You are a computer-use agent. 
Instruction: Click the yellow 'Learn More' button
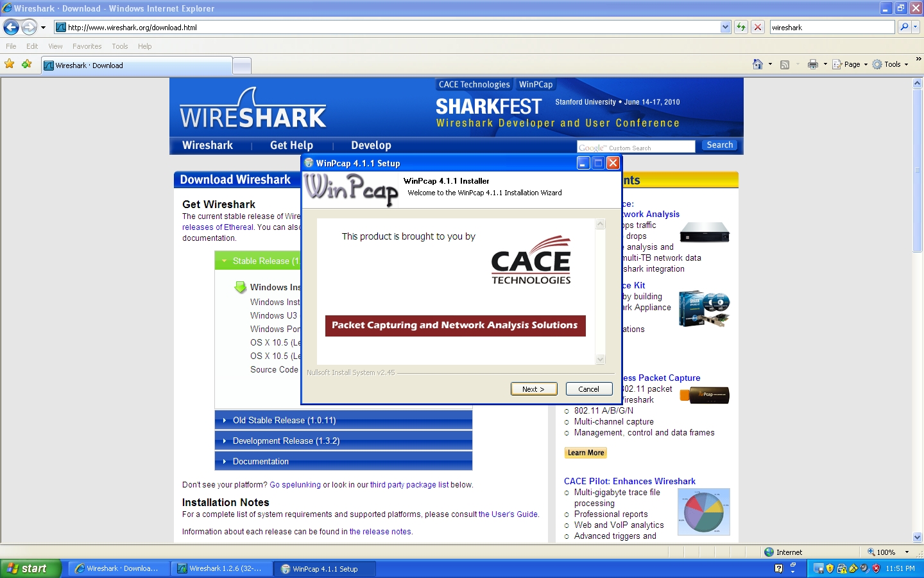pos(586,453)
